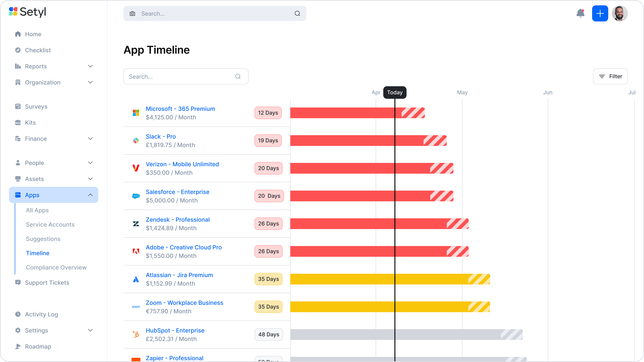
Task: Click the Today marker on the timeline
Action: (394, 92)
